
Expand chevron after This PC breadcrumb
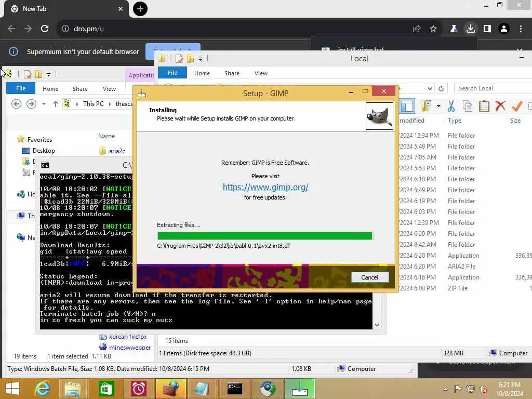click(110, 104)
